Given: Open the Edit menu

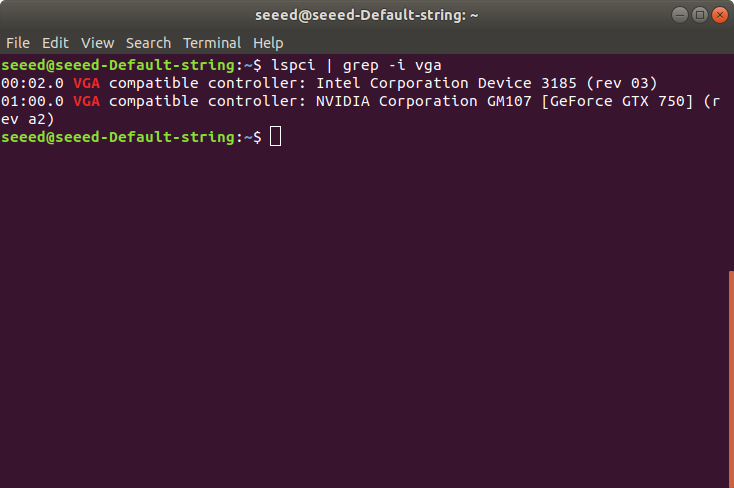Looking at the screenshot, I should [x=55, y=43].
